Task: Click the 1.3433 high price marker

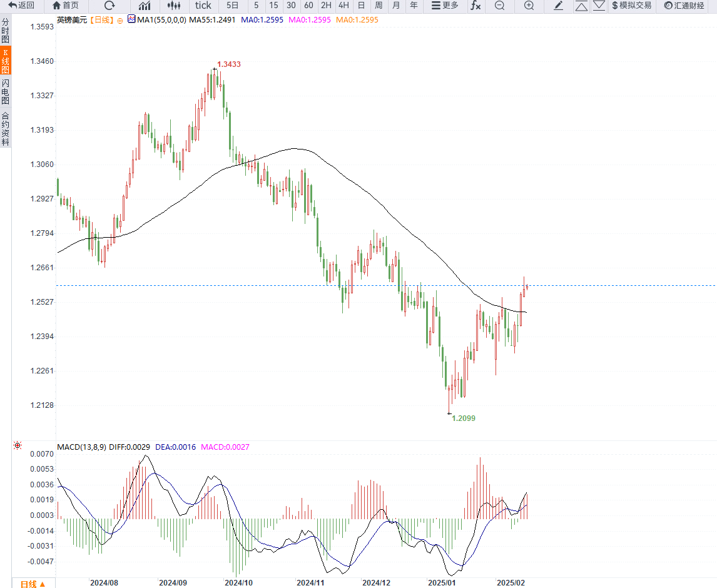Action: [228, 64]
